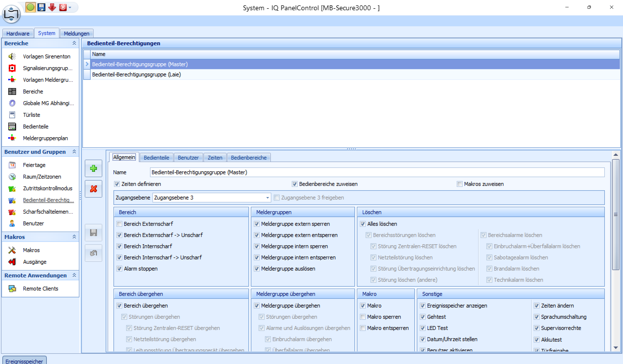Enable Bereich Externscharf checkbox

(x=119, y=224)
